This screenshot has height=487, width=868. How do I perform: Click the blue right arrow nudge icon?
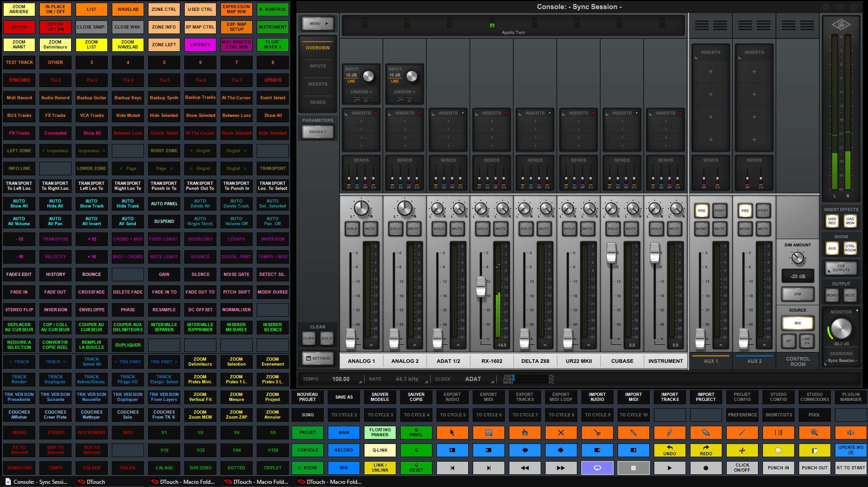561,450
